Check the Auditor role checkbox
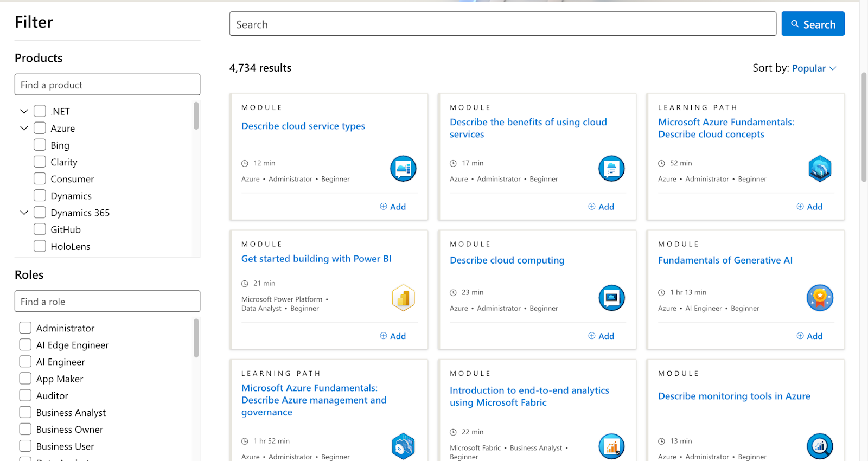Image resolution: width=868 pixels, height=461 pixels. pos(25,395)
